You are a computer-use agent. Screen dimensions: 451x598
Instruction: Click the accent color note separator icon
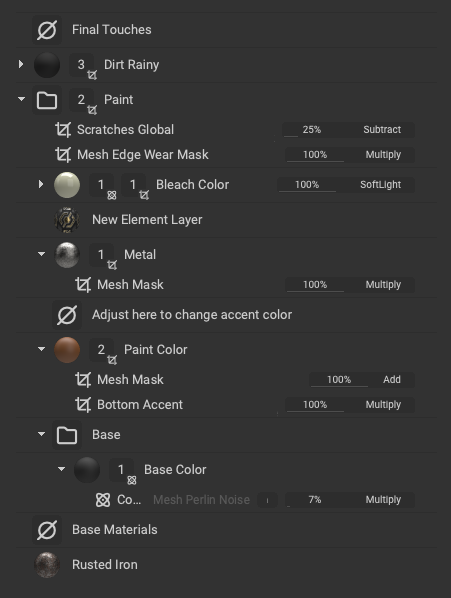click(x=67, y=315)
